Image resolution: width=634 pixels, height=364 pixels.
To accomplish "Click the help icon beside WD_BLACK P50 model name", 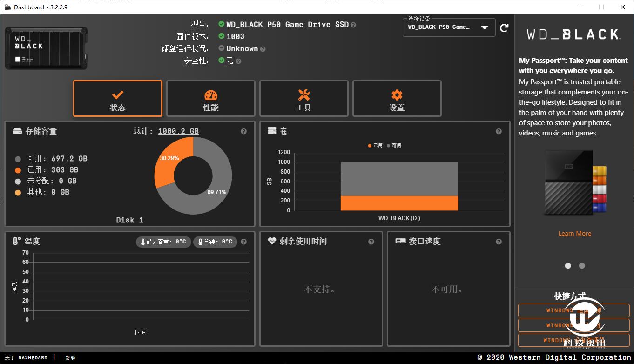I will point(352,25).
